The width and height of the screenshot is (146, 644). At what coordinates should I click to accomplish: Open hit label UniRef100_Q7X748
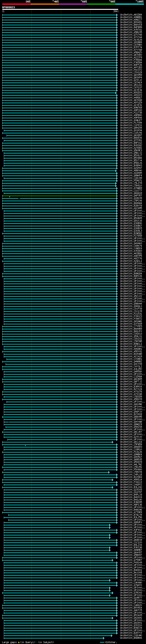pos(131,35)
